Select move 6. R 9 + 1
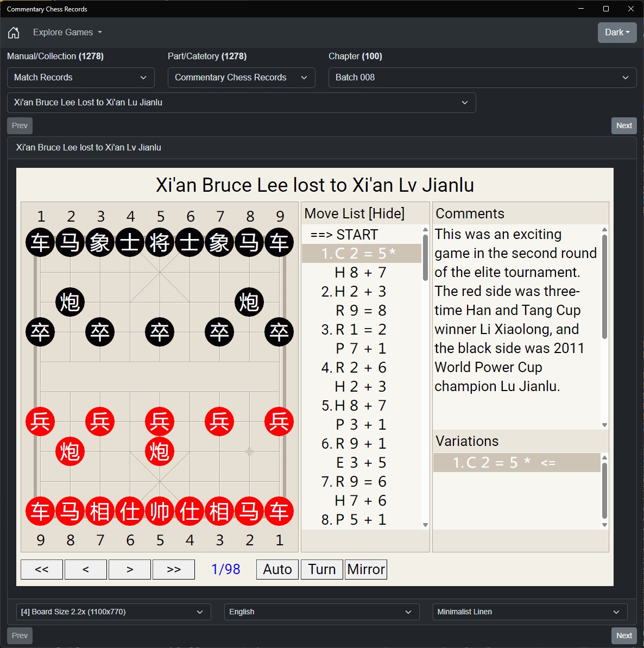 click(362, 443)
